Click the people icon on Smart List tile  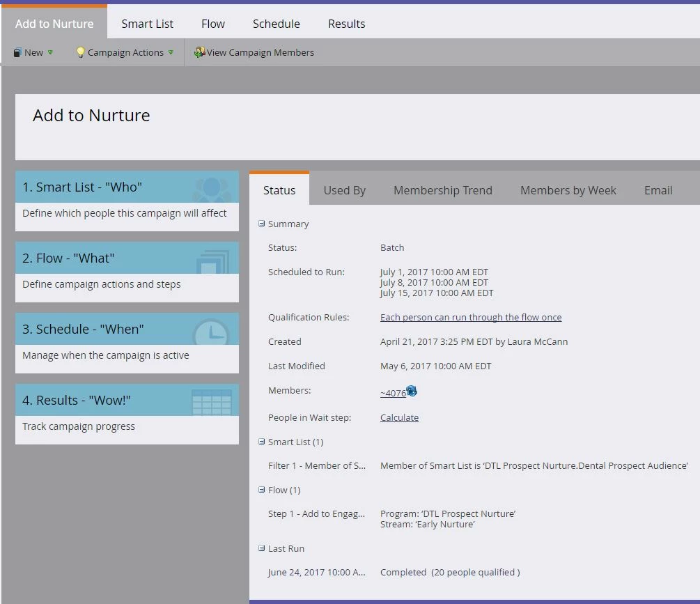[x=212, y=189]
